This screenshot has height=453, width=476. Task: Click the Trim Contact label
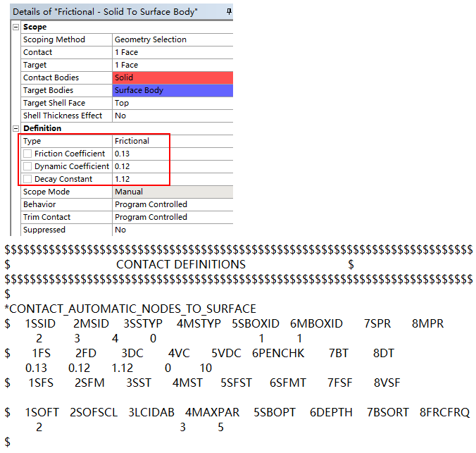tap(46, 217)
